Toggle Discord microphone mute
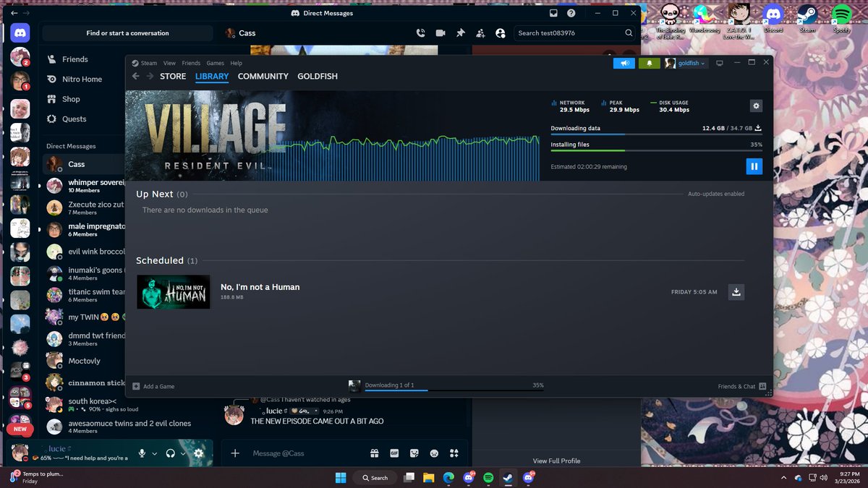Screen dimensions: 868x488 point(142,453)
